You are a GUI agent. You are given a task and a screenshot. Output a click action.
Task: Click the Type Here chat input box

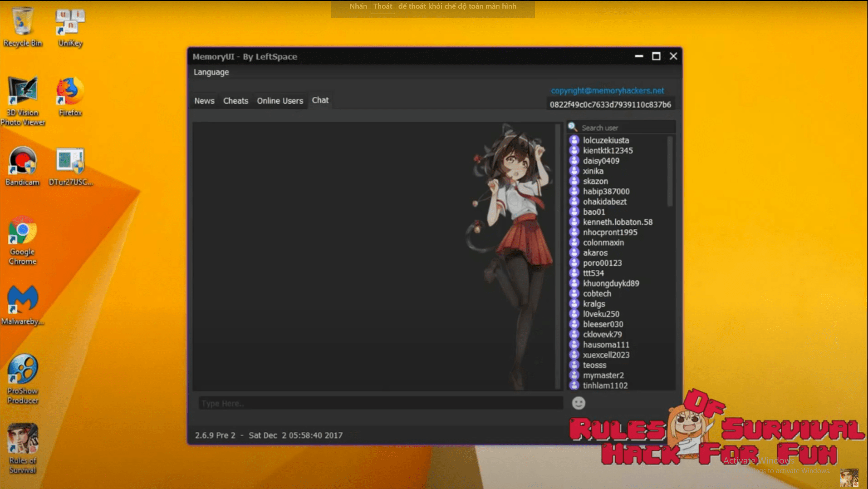[x=380, y=403]
